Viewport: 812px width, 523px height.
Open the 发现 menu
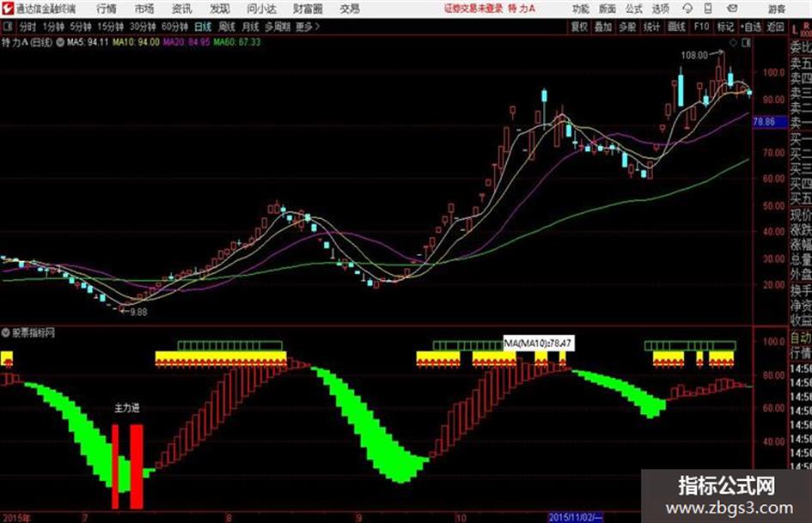[220, 9]
